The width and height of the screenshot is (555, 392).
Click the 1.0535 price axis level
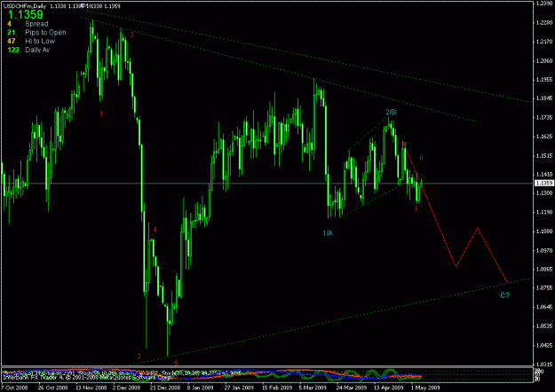pos(543,325)
